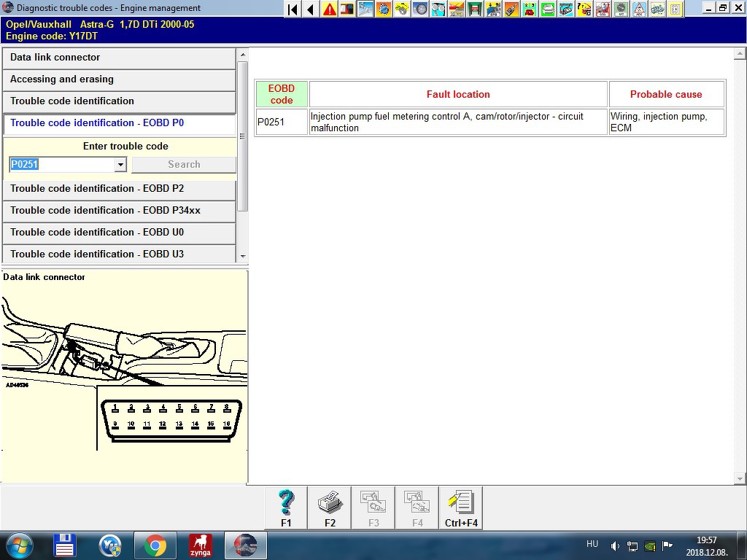This screenshot has width=747, height=560.
Task: Open blue clock on orange icon
Action: [x=384, y=9]
